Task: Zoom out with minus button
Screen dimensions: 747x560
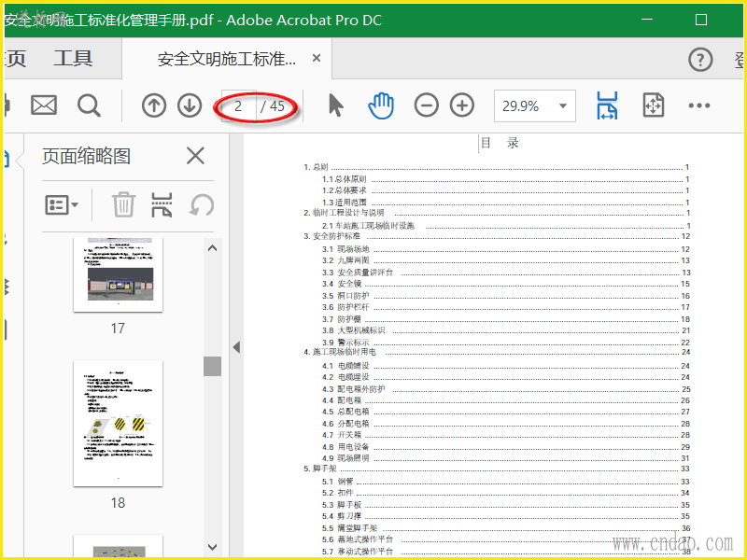Action: pyautogui.click(x=426, y=105)
